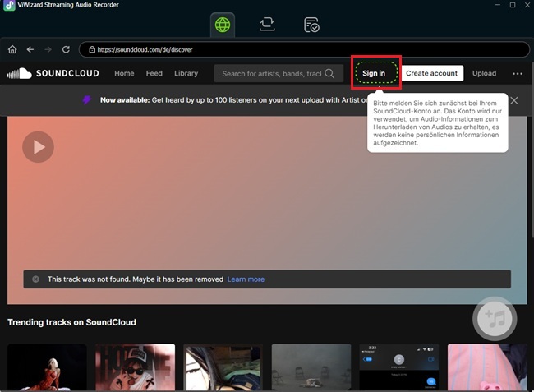Screen dimensions: 534x392
Task: Open the Upload link
Action: tap(484, 73)
